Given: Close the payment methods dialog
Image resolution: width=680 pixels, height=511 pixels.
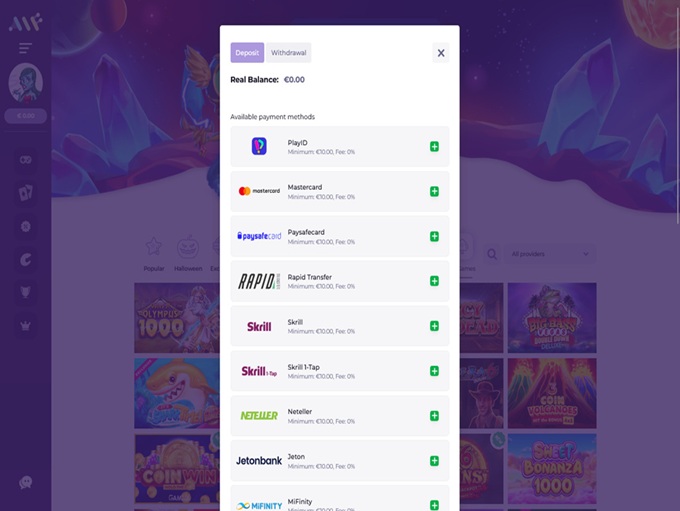Looking at the screenshot, I should point(441,53).
